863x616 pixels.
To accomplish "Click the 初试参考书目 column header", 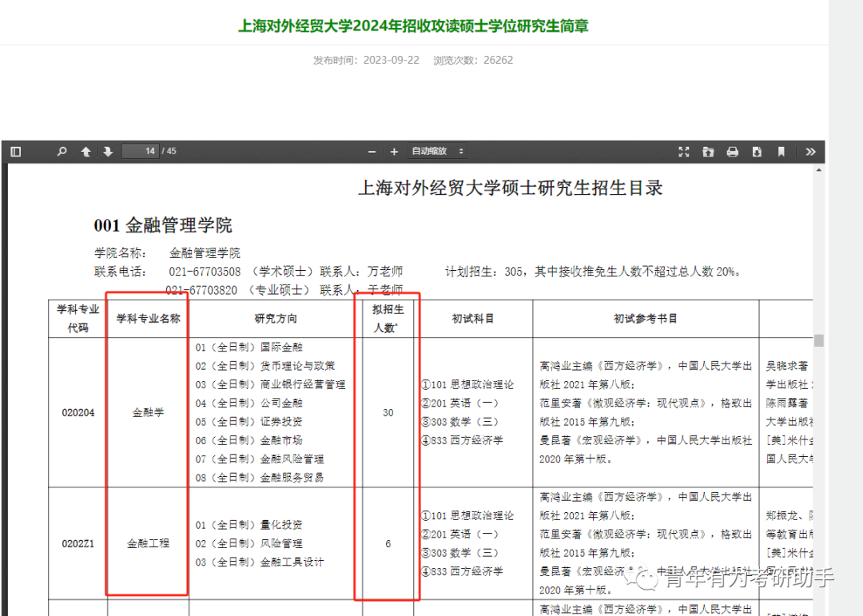I will coord(646,319).
